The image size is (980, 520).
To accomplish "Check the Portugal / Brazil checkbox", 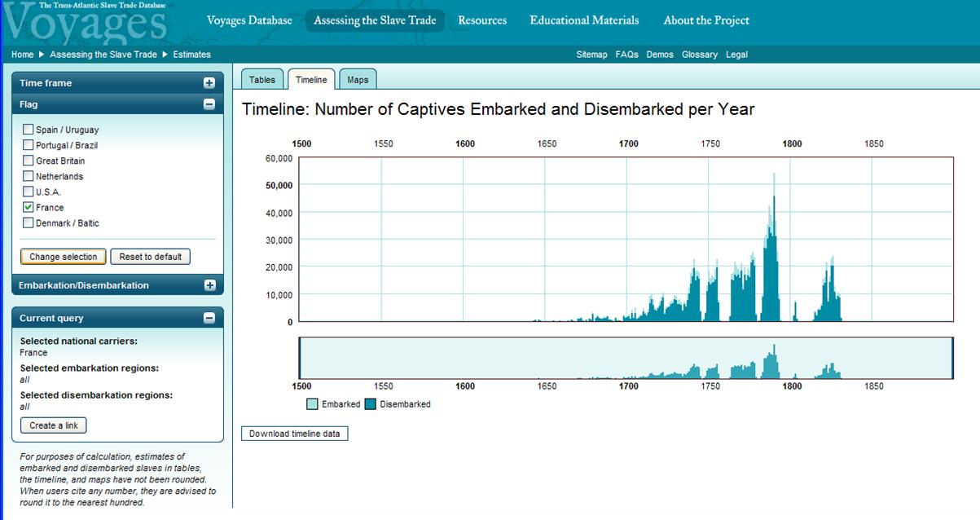I will click(29, 145).
